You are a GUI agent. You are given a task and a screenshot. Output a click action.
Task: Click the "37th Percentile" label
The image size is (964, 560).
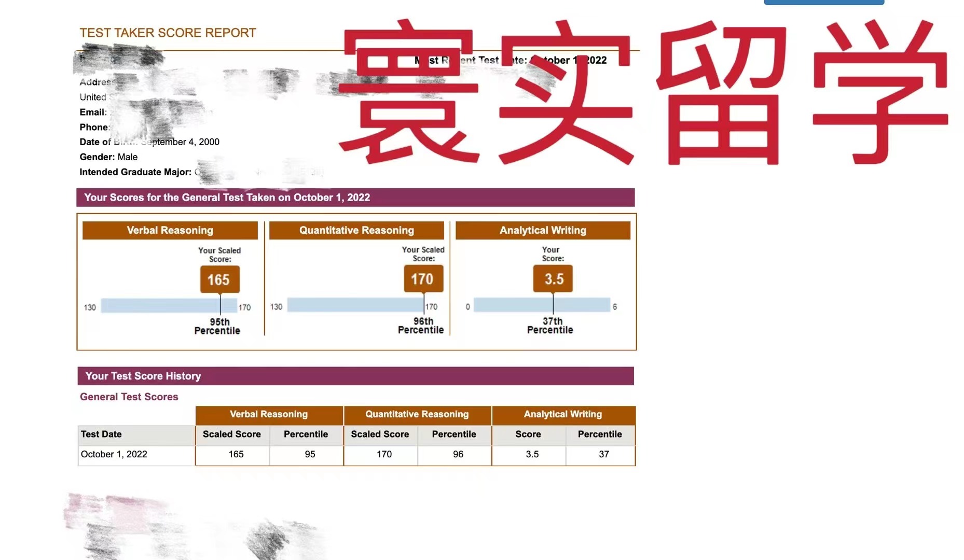[550, 326]
